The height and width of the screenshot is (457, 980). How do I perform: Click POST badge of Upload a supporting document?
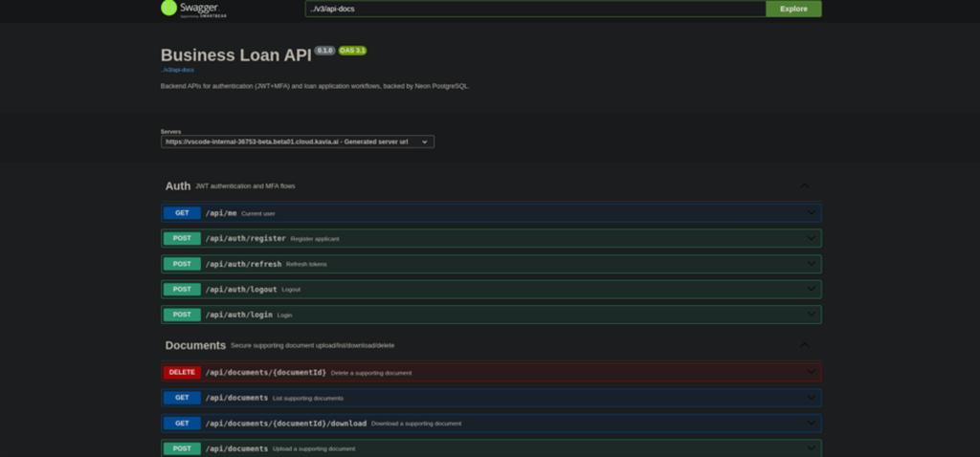(x=182, y=448)
